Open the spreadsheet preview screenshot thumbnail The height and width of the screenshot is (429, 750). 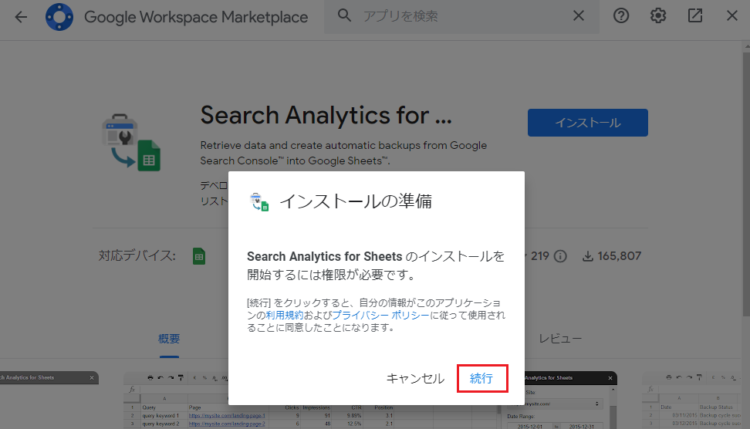[x=311, y=400]
